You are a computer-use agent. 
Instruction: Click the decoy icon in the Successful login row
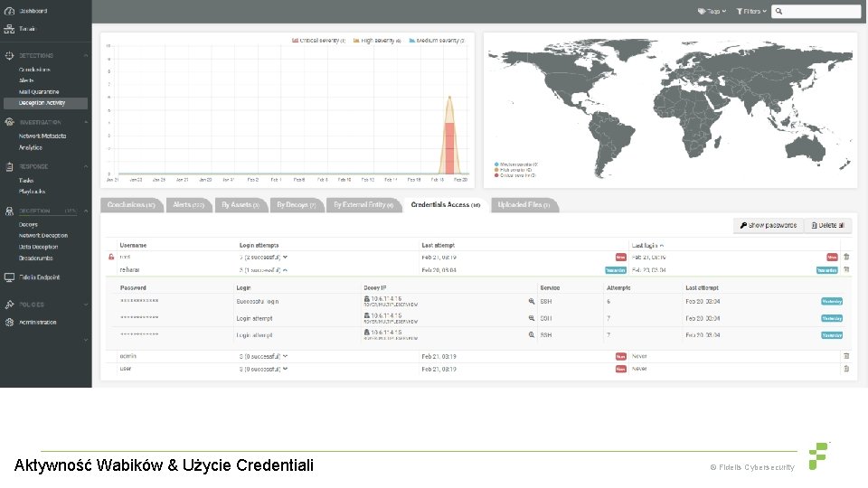(x=366, y=299)
